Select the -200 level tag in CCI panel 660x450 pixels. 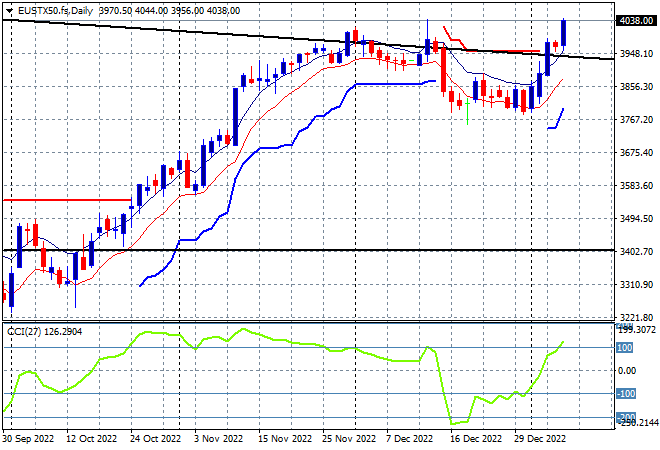point(626,417)
